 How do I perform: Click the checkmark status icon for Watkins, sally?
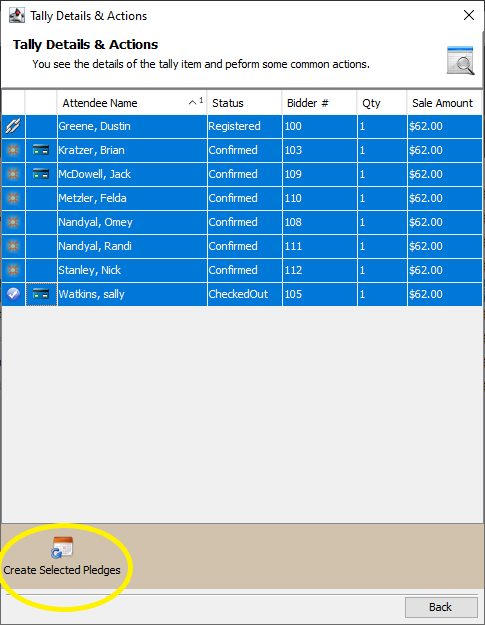pyautogui.click(x=13, y=294)
